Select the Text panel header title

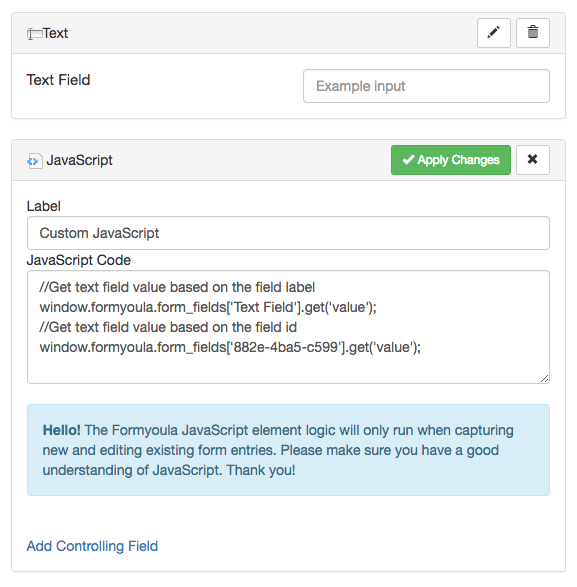pyautogui.click(x=55, y=33)
